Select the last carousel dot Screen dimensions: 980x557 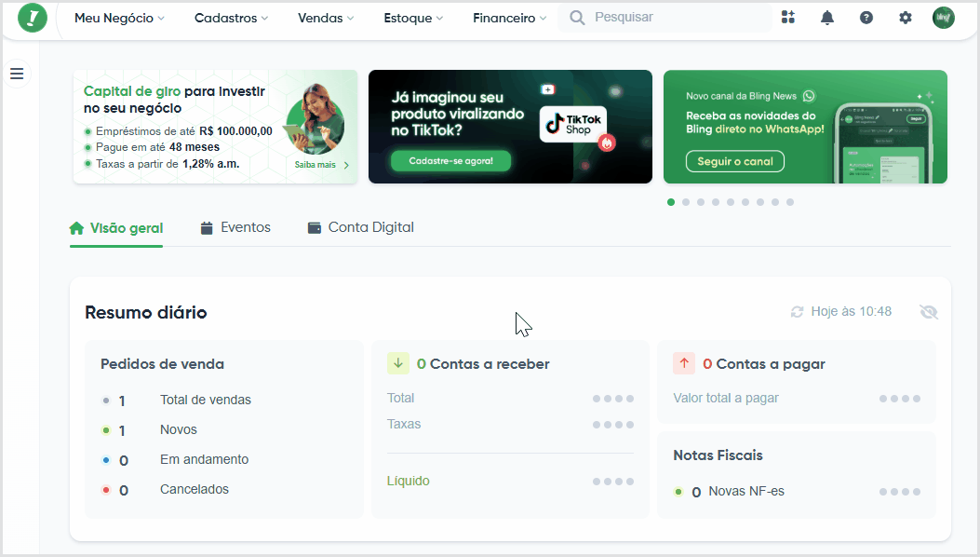click(x=790, y=202)
